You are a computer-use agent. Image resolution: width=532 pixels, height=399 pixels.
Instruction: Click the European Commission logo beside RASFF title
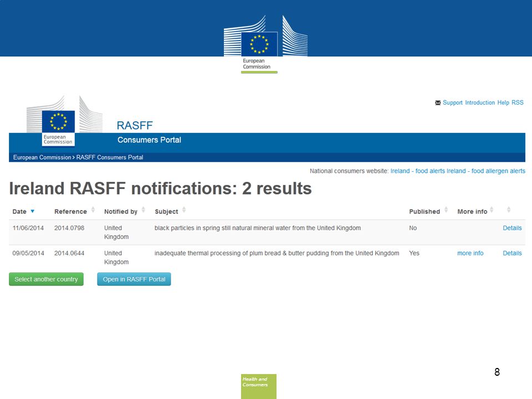pyautogui.click(x=64, y=121)
